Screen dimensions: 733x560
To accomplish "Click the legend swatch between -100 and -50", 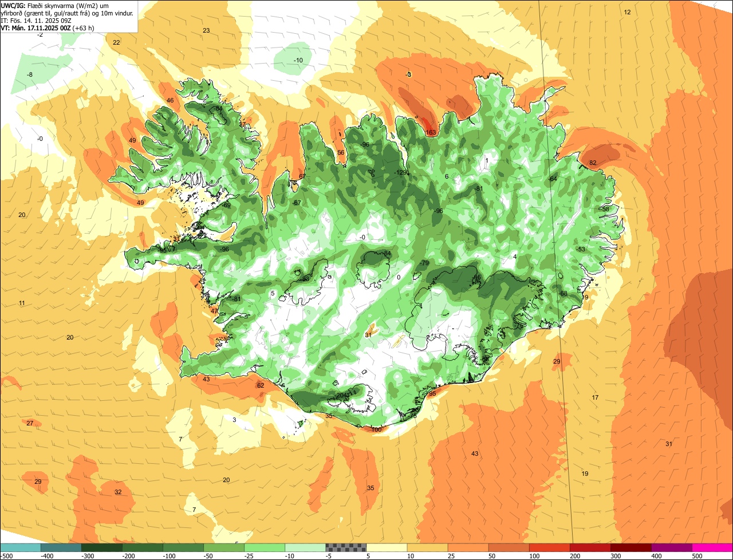I will pos(183,547).
